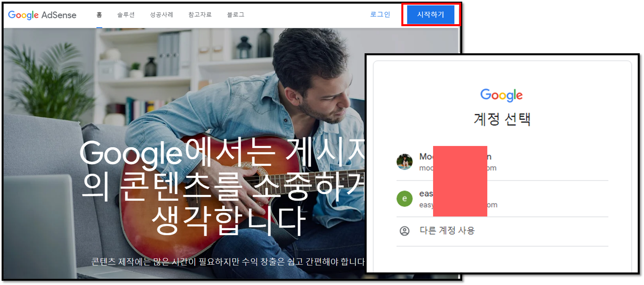Click the Google logo in account dialog
This screenshot has height=285, width=644.
[502, 95]
